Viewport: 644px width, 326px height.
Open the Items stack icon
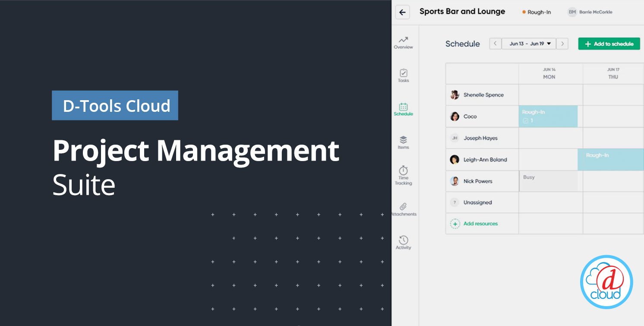403,140
